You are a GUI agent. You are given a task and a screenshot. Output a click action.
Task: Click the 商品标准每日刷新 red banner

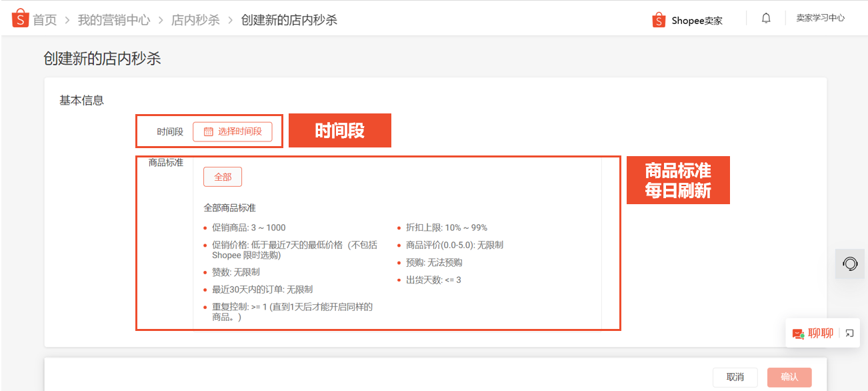point(678,179)
